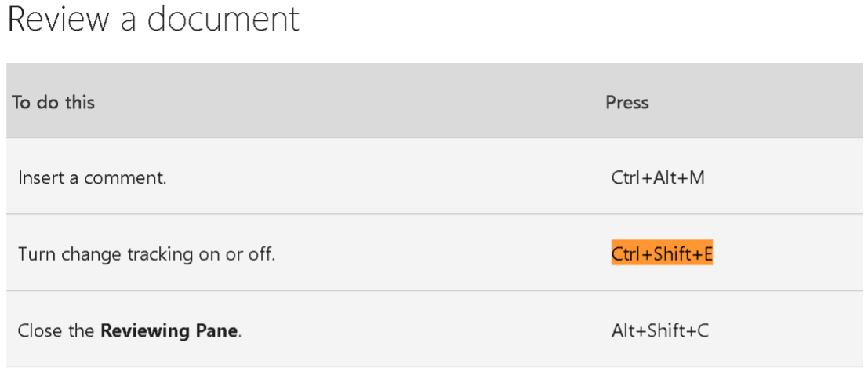Screen dimensions: 868x372
Task: Click the bold "Reviewing Pane" words
Action: tap(169, 331)
